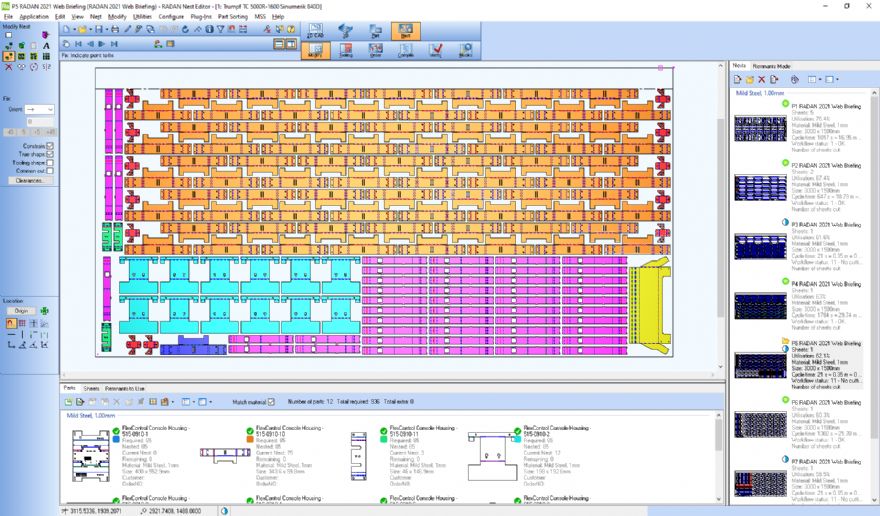Screen dimensions: 880x516
Task: Open the Part Sorting menu
Action: 233,17
